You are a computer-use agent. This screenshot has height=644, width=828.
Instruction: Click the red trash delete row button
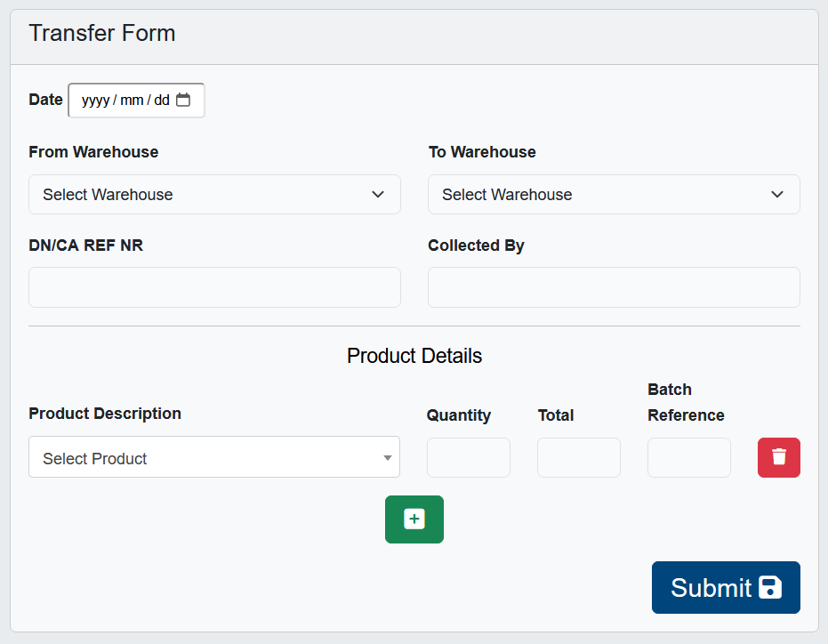tap(778, 457)
